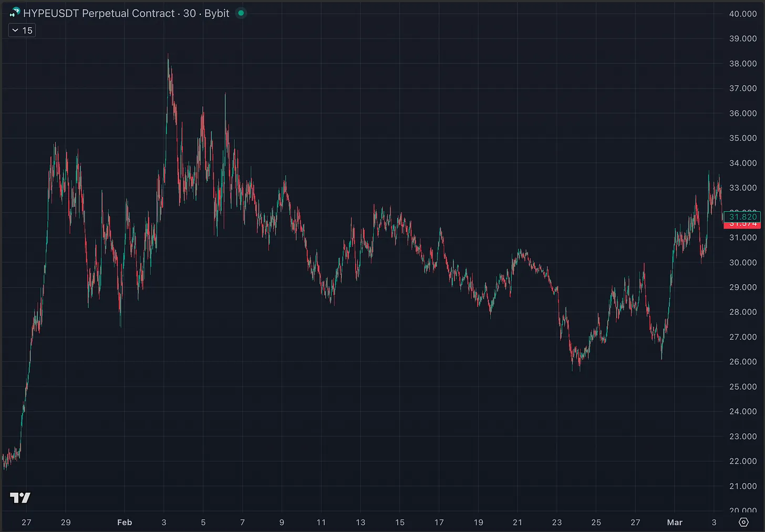Click the 26.000 price axis label
The width and height of the screenshot is (765, 532).
coord(742,362)
